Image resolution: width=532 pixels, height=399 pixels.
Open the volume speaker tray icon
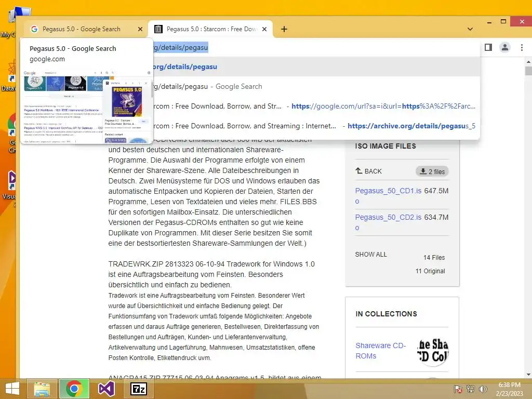(x=483, y=389)
